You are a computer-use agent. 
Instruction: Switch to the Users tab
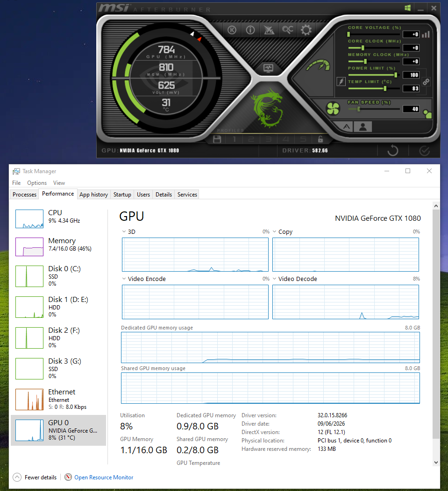coord(143,195)
